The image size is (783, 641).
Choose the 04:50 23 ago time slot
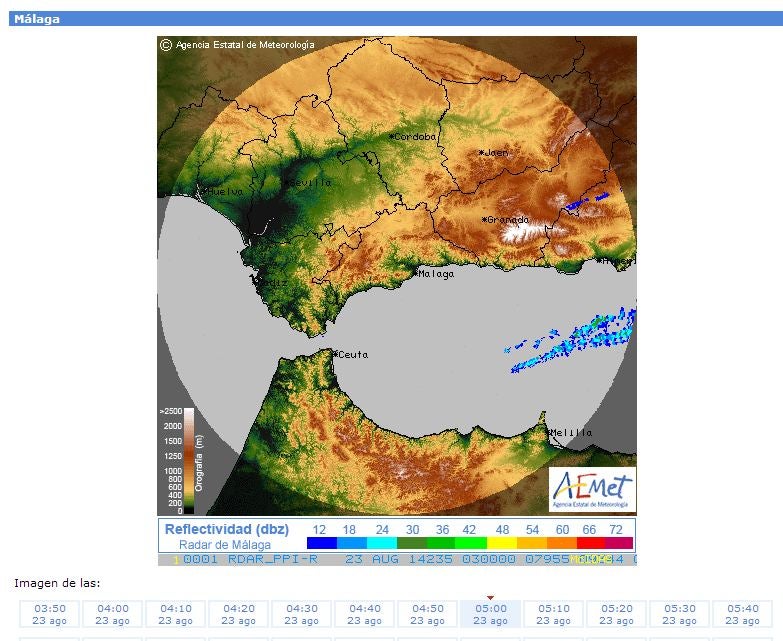click(x=428, y=614)
